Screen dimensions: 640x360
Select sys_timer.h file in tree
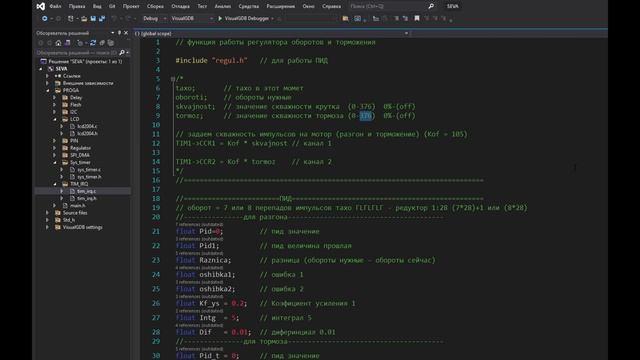coord(89,177)
